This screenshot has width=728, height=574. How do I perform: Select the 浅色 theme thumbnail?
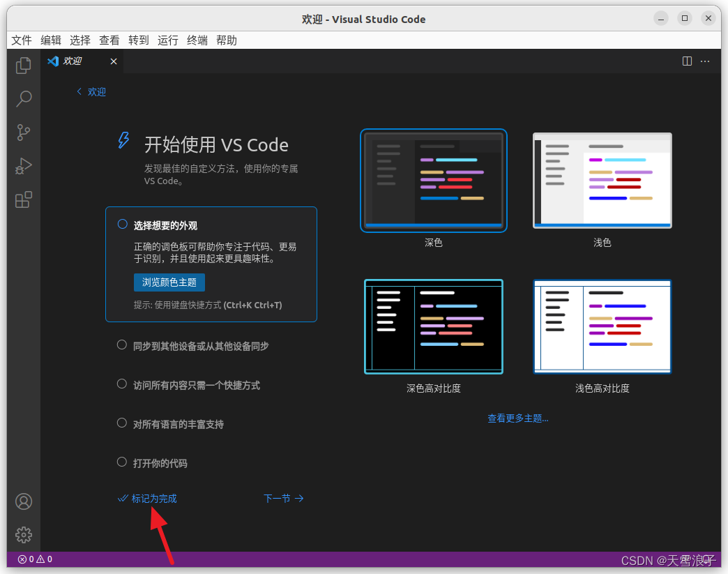(602, 181)
